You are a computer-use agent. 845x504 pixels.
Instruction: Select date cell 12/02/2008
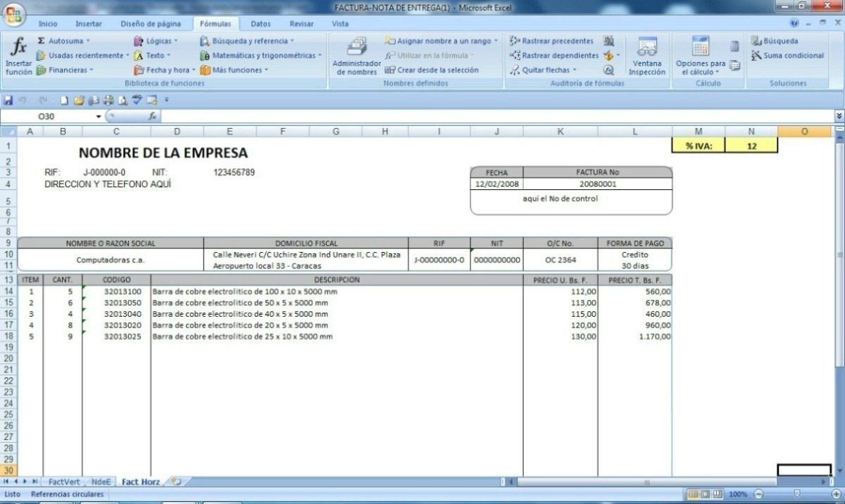point(496,184)
